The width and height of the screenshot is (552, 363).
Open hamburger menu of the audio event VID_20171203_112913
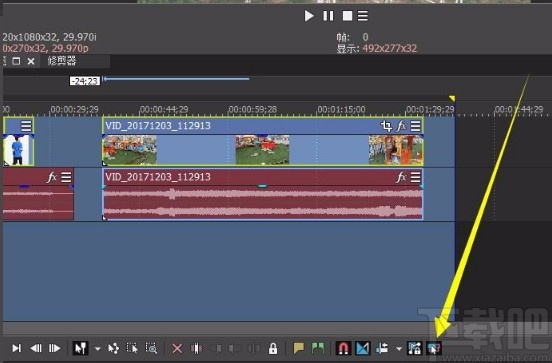[x=415, y=177]
